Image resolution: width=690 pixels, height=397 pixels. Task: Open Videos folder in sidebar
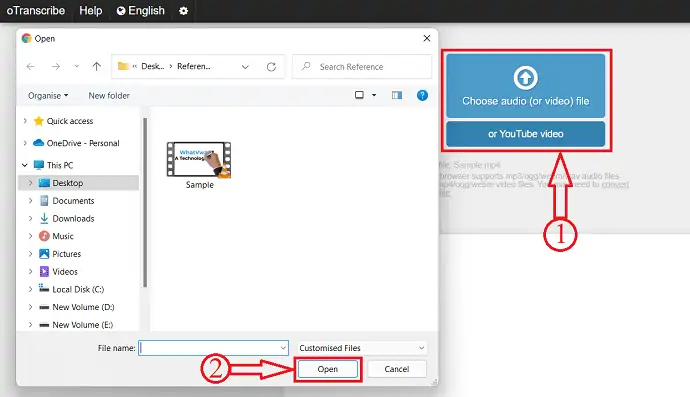click(65, 272)
